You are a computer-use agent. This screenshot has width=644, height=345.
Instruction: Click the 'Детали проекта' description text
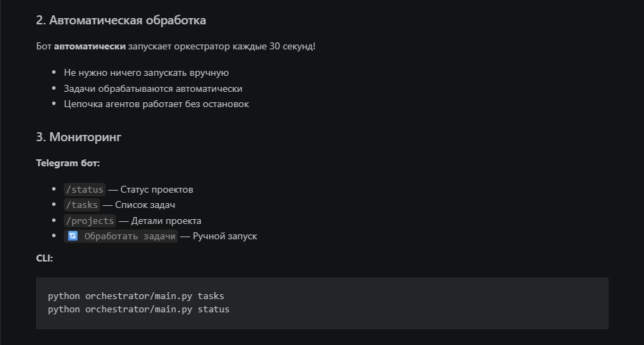(x=163, y=220)
